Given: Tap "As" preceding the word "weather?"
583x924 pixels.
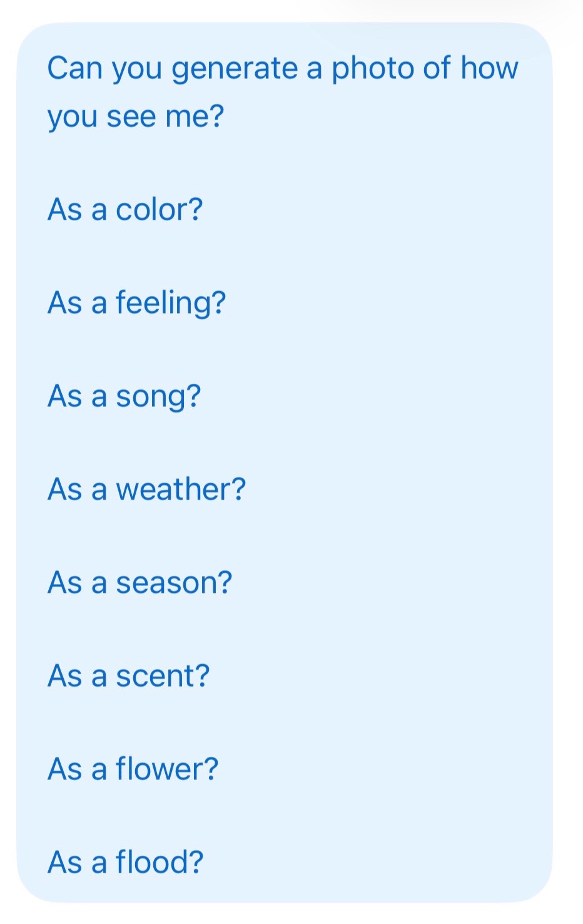Looking at the screenshot, I should 65,490.
